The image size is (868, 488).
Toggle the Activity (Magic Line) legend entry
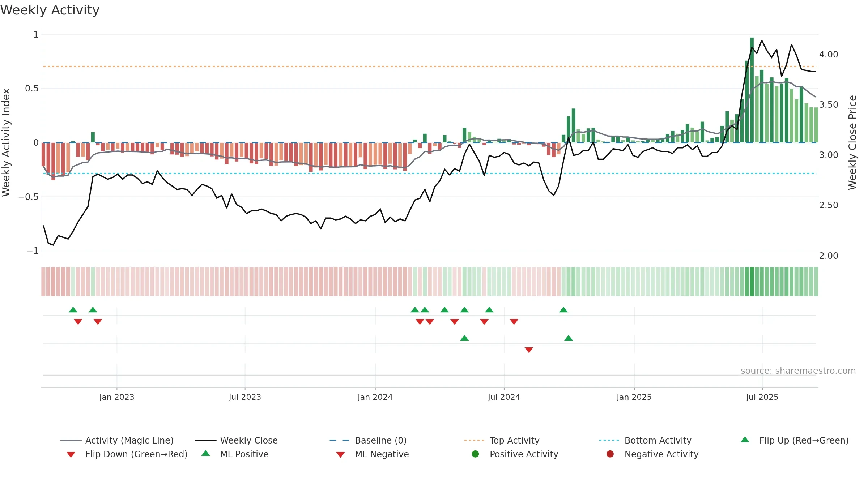(x=117, y=440)
